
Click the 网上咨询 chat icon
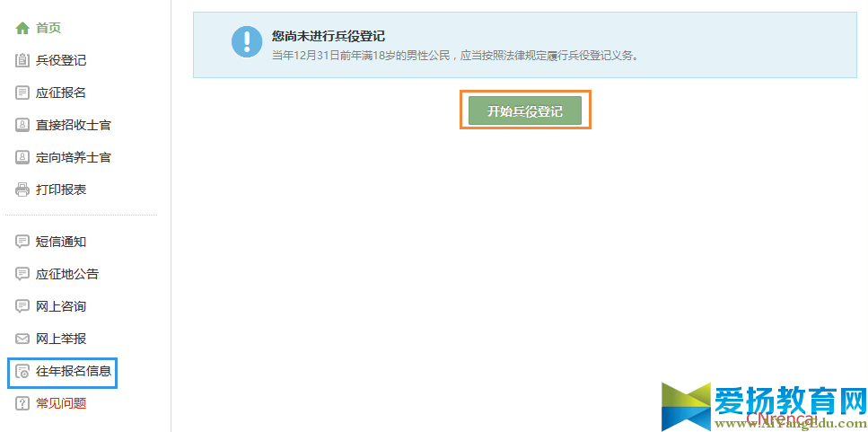(x=22, y=306)
